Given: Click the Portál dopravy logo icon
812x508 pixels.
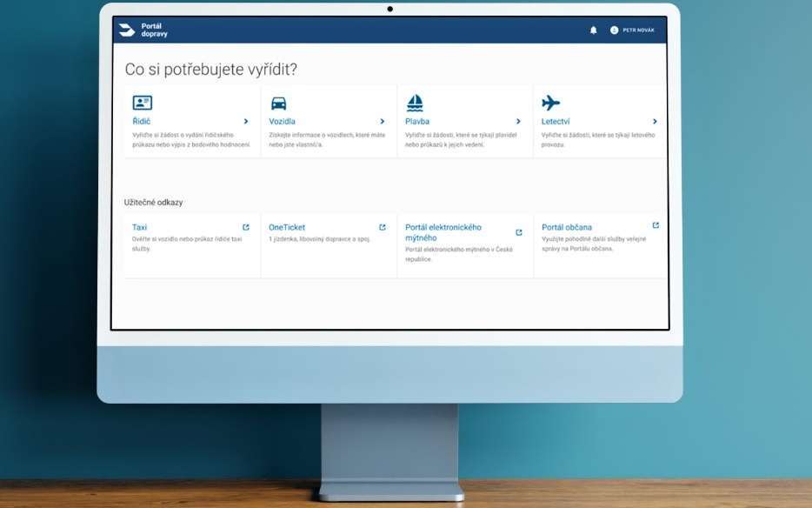Looking at the screenshot, I should click(x=128, y=30).
